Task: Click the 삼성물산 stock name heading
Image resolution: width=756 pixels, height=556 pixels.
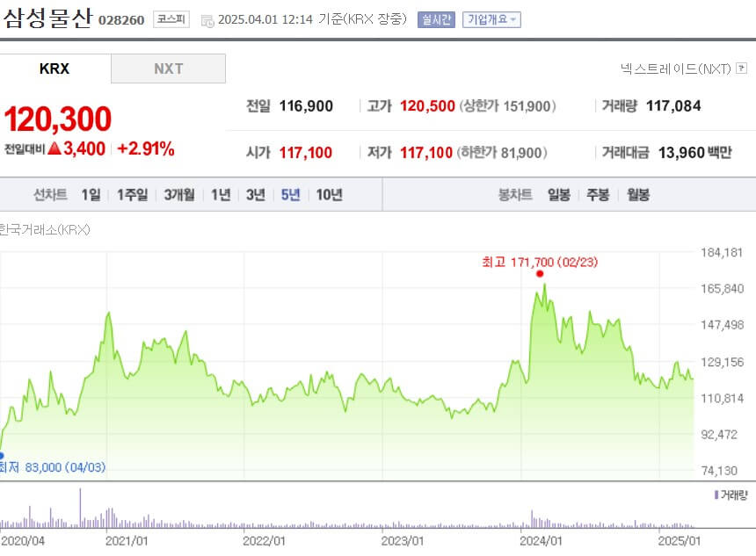Action: [47, 18]
